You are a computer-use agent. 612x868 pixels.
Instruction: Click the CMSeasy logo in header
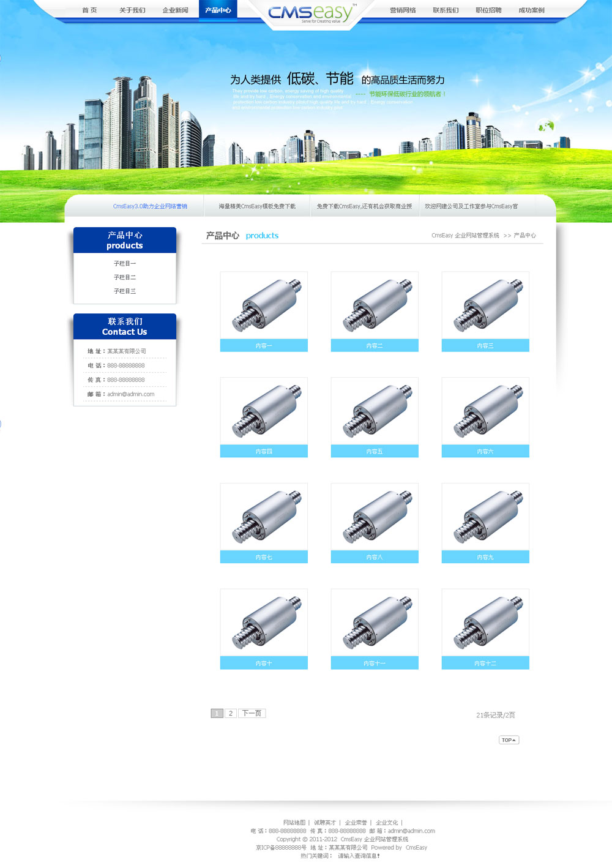pos(311,12)
